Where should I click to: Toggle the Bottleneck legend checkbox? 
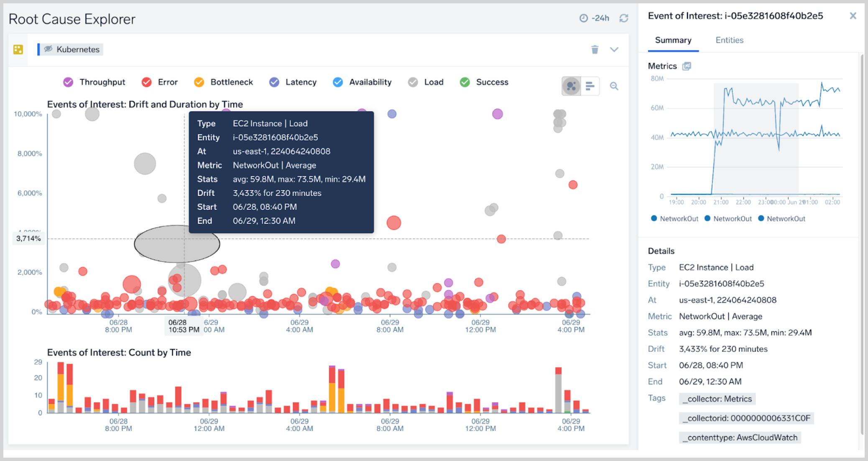(x=199, y=82)
